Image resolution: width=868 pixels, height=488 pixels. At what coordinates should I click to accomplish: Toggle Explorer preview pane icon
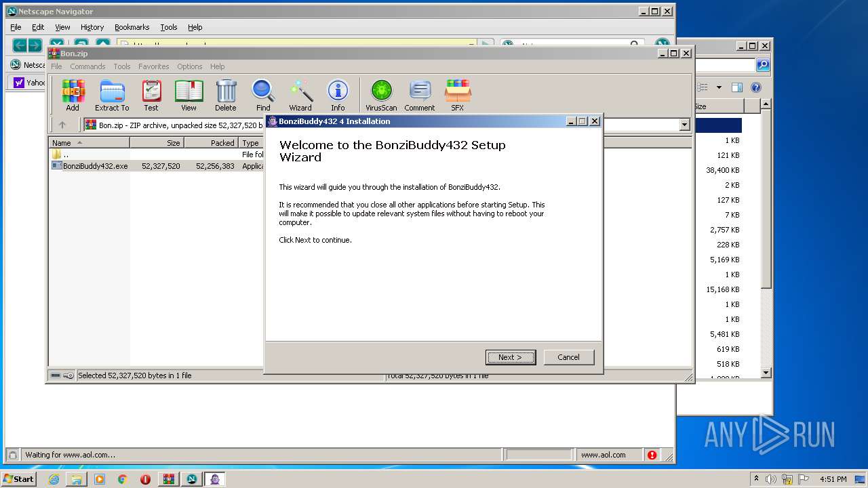click(x=737, y=87)
